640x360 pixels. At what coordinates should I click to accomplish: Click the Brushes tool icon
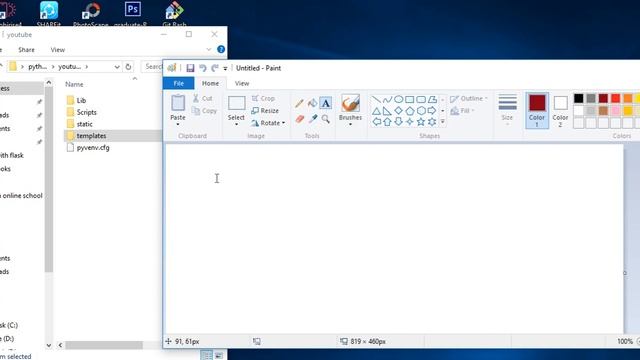point(350,103)
